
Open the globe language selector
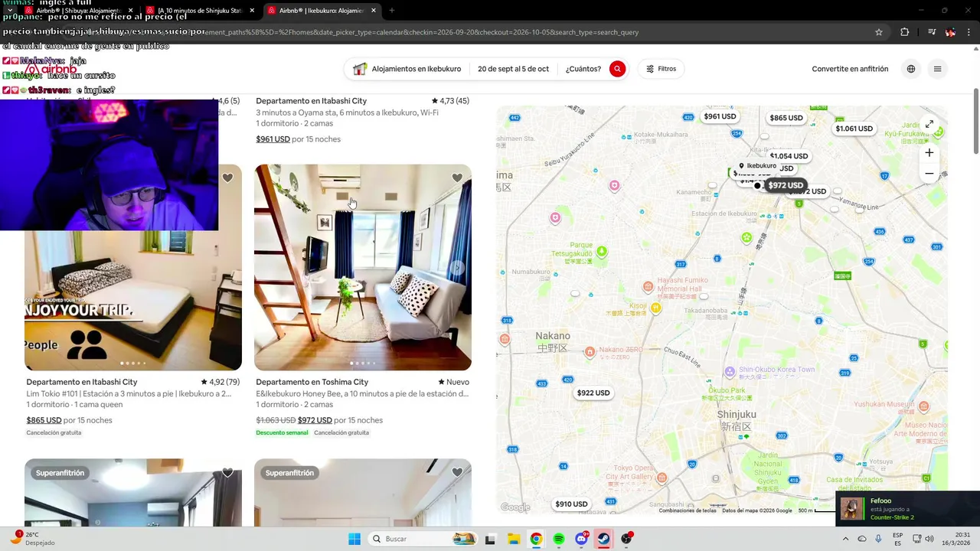pos(911,69)
